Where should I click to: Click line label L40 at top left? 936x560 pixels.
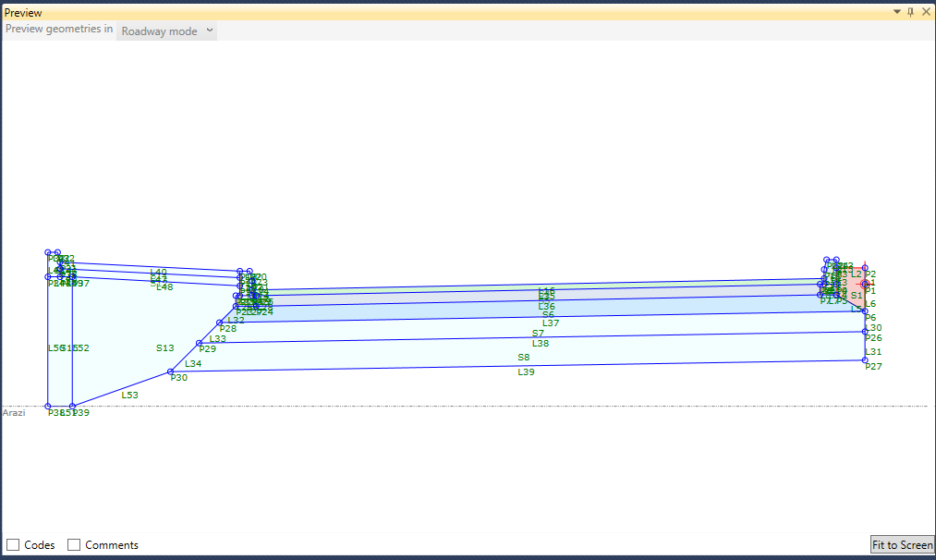pyautogui.click(x=158, y=271)
